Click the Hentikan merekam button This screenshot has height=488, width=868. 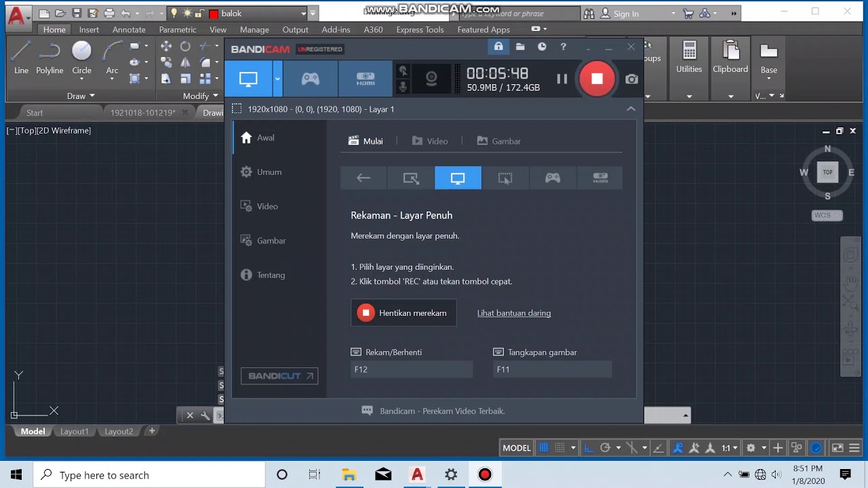click(403, 312)
